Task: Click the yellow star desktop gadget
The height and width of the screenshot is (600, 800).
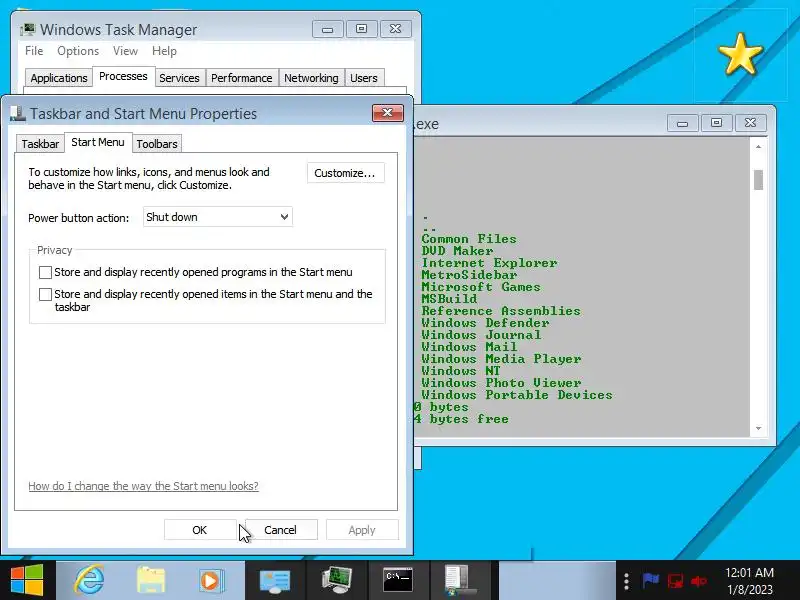Action: (x=740, y=54)
